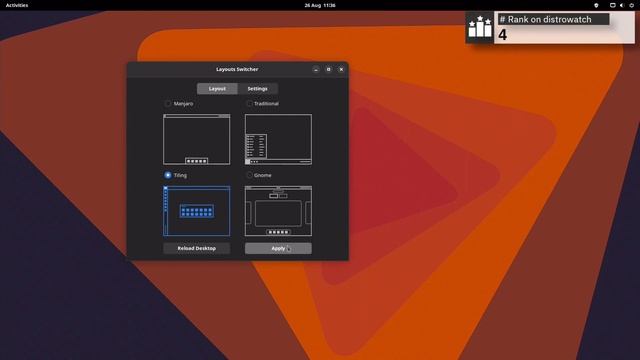Select the Gnome layout radio button
640x360 pixels.
[x=249, y=175]
